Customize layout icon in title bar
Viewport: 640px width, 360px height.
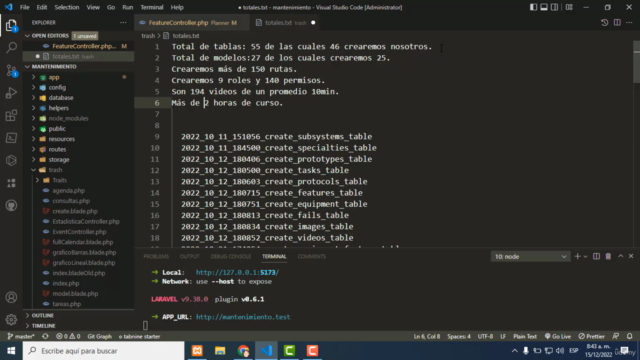click(569, 7)
